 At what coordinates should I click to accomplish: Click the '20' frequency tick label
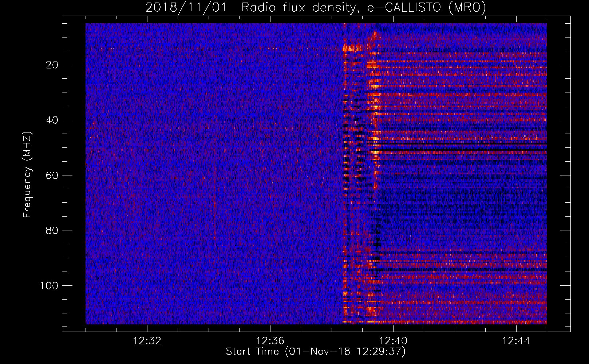pyautogui.click(x=52, y=65)
